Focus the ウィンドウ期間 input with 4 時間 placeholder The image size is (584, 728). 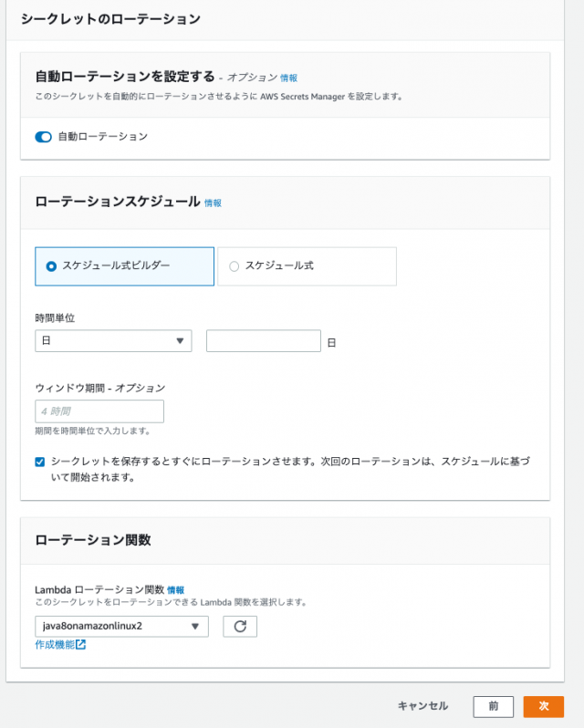pyautogui.click(x=99, y=411)
